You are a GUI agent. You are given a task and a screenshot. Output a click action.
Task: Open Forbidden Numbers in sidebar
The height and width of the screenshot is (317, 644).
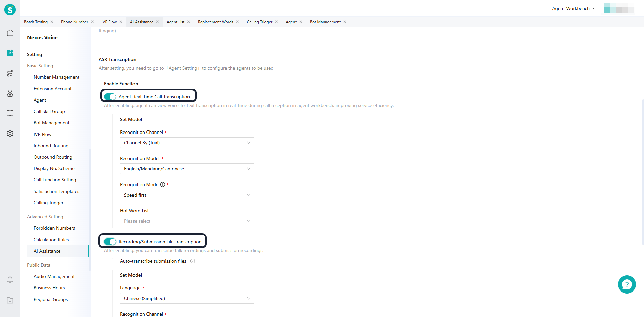54,228
